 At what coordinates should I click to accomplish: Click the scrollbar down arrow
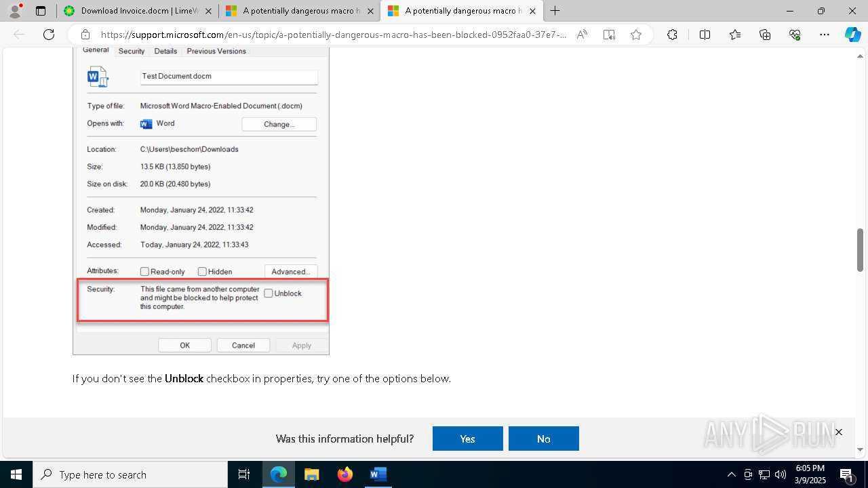(861, 449)
